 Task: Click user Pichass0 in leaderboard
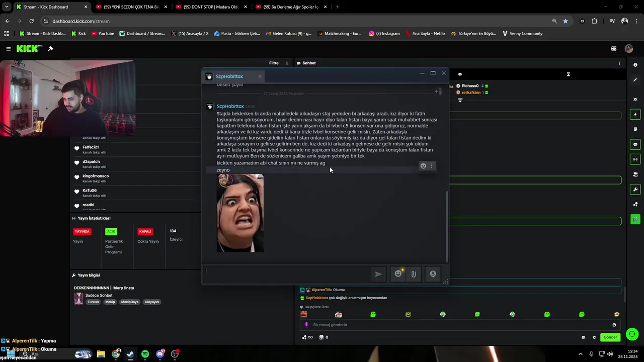click(470, 86)
